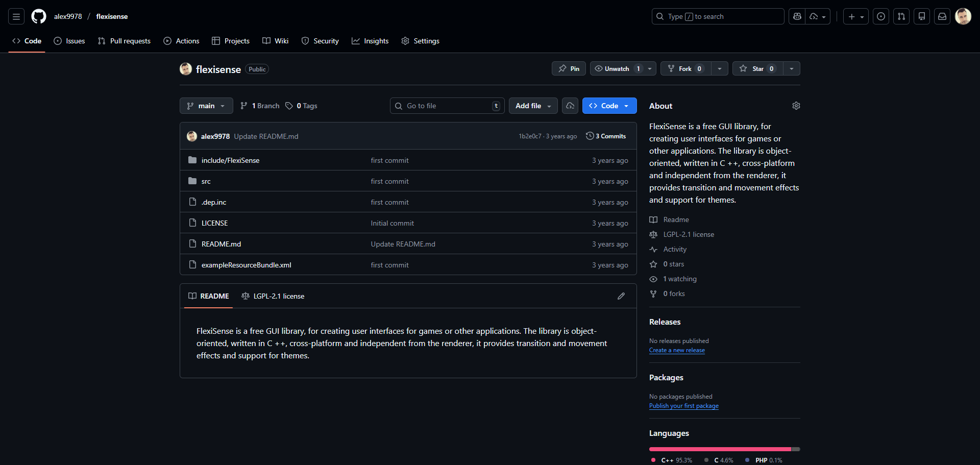Image resolution: width=980 pixels, height=465 pixels.
Task: Expand the main branch selector
Action: click(206, 106)
